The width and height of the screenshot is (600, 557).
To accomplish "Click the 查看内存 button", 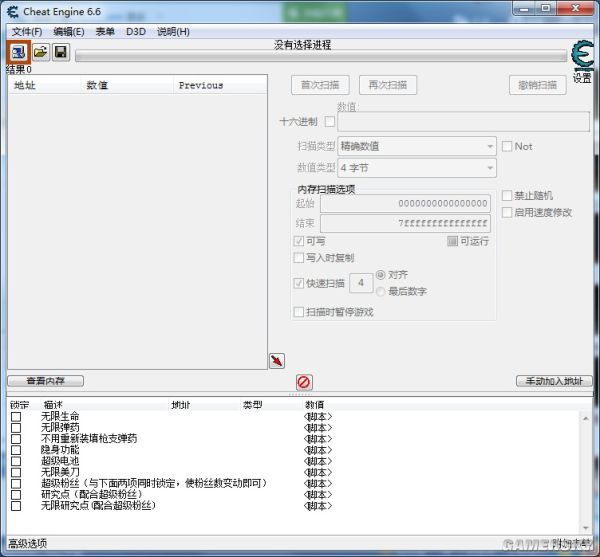I will coord(46,381).
